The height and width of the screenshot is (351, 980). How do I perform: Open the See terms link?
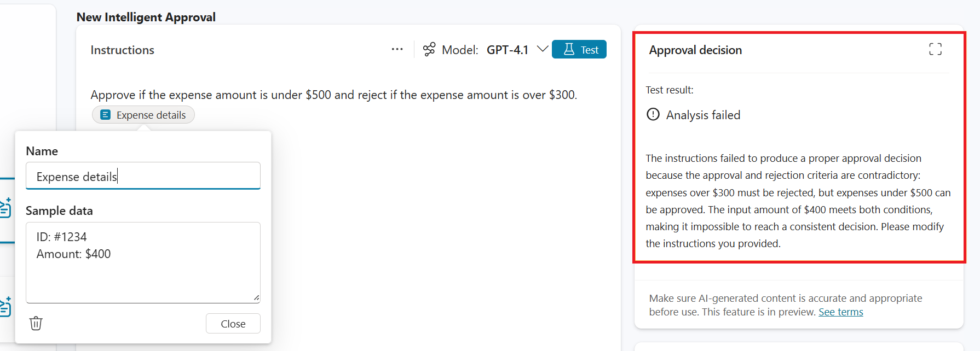point(840,312)
